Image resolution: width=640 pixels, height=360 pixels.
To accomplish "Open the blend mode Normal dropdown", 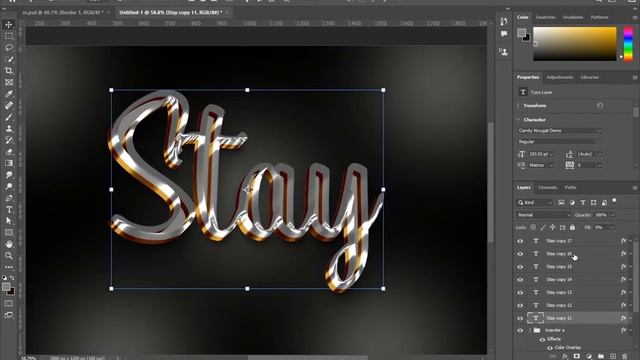I will tap(543, 215).
